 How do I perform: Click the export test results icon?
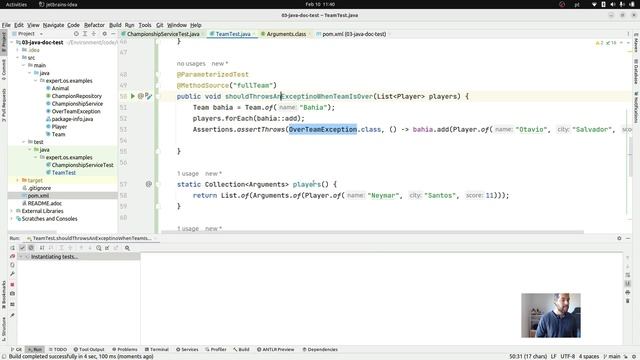pyautogui.click(x=116, y=248)
